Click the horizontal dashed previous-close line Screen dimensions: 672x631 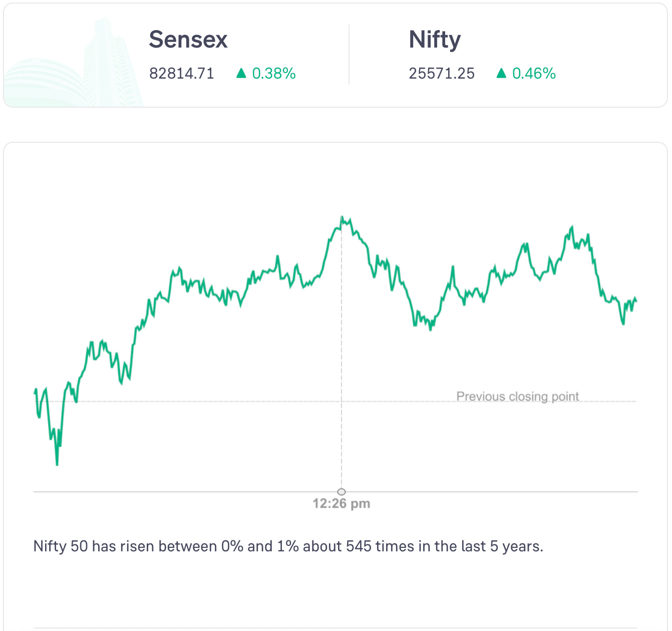click(250, 401)
